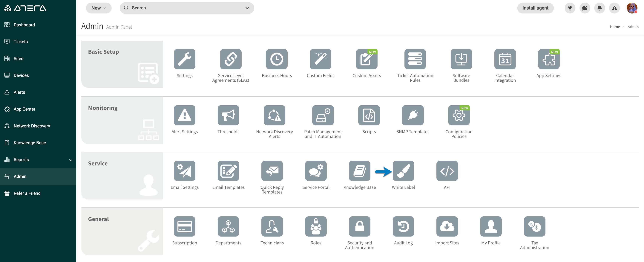
Task: Open Ticket Automation Rules
Action: pos(415,59)
